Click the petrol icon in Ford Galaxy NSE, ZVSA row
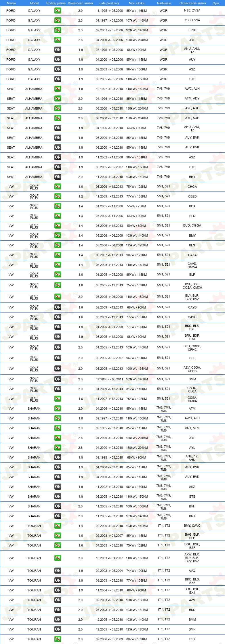Image resolution: width=225 pixels, height=644 pixels. [58, 11]
